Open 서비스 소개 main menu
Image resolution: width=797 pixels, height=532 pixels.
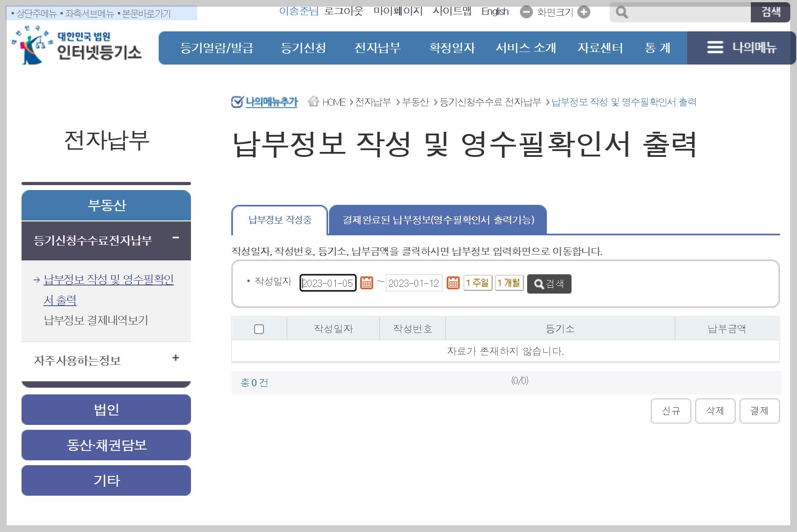(x=526, y=48)
